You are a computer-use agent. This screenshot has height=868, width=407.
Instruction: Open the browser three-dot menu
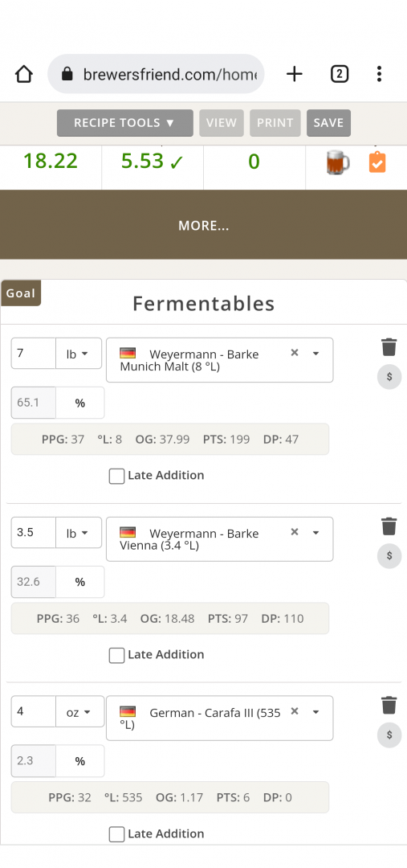point(379,74)
